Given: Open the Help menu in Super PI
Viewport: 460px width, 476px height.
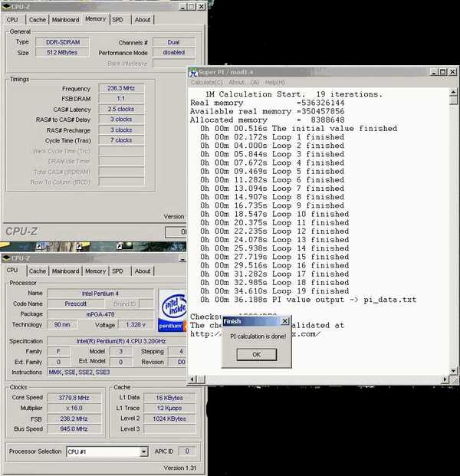Looking at the screenshot, I should click(274, 82).
